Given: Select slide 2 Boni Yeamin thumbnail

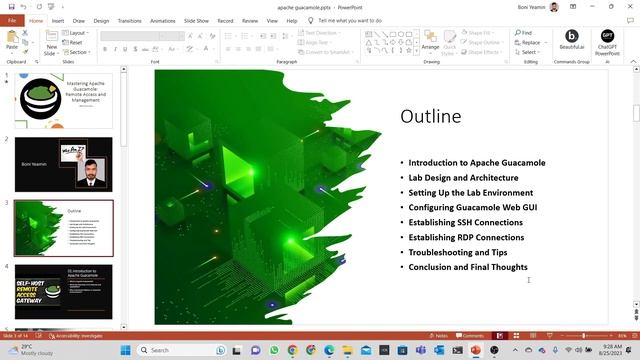Looking at the screenshot, I should tap(64, 164).
